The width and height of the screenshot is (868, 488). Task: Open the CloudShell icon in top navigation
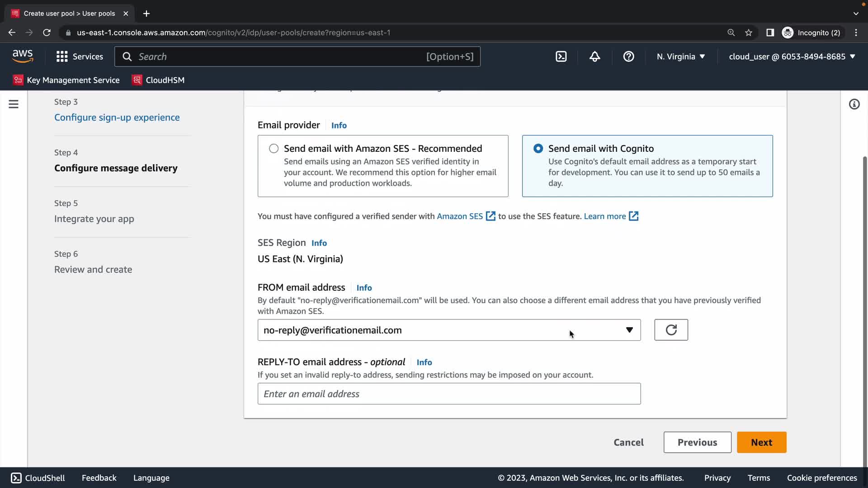[561, 56]
